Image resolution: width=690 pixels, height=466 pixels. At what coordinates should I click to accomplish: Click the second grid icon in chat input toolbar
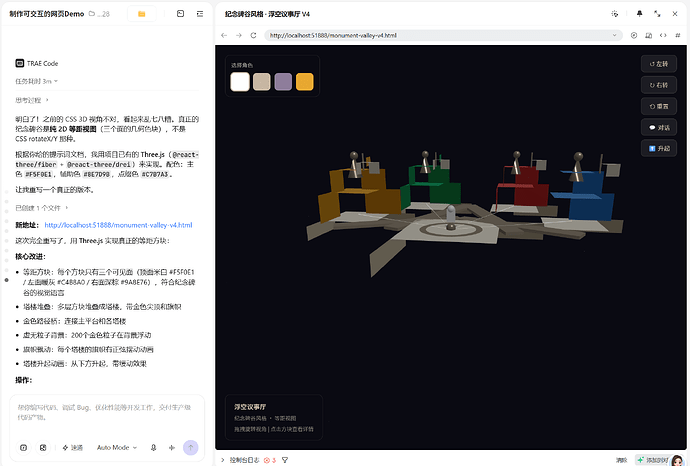[x=43, y=448]
